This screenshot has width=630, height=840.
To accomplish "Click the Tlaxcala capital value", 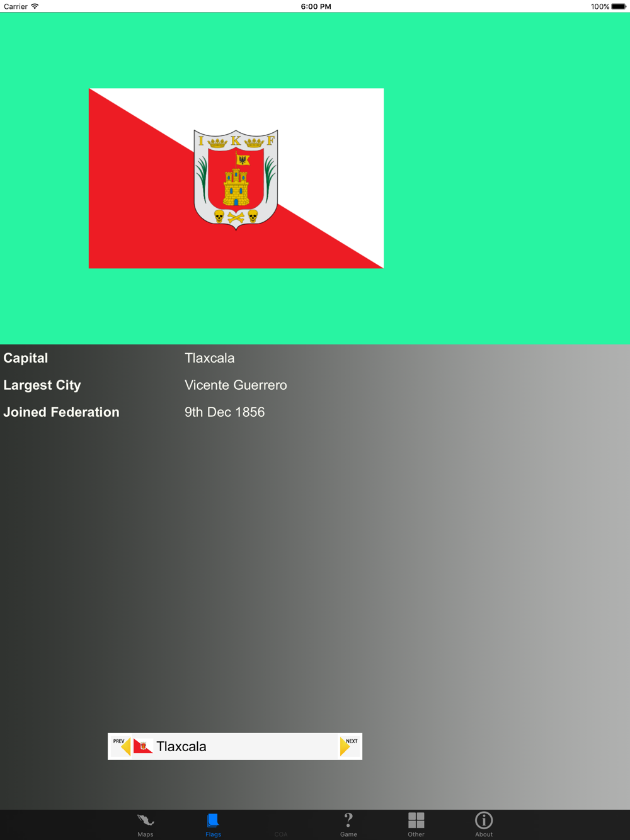I will click(210, 358).
